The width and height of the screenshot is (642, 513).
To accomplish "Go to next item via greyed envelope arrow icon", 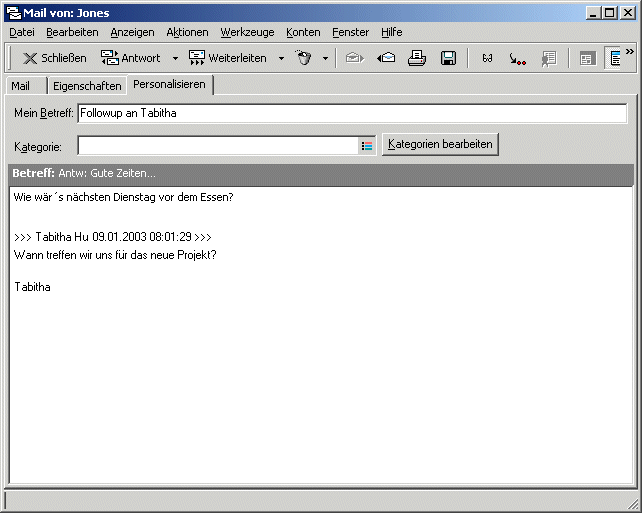I will click(355, 58).
